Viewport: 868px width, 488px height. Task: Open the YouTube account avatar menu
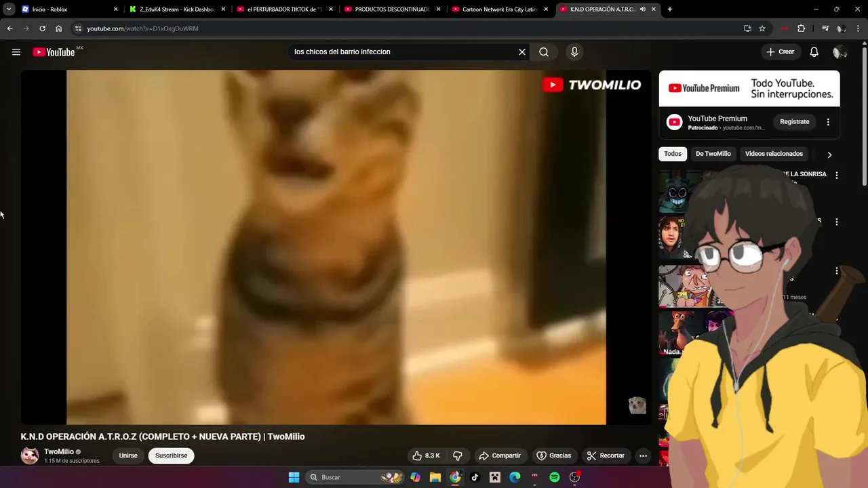point(840,52)
